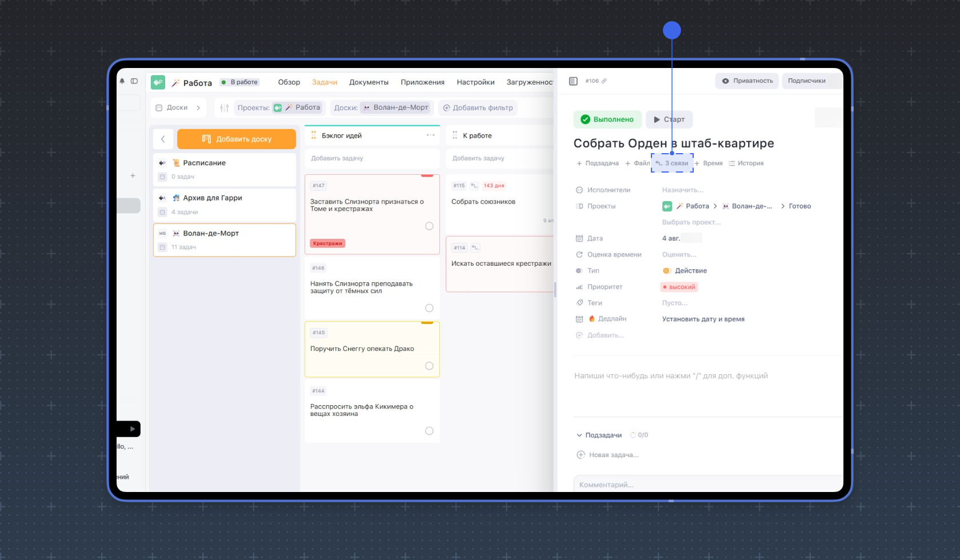Screen dimensions: 960x560
Task: Toggle the Выполнено status button
Action: coord(607,119)
